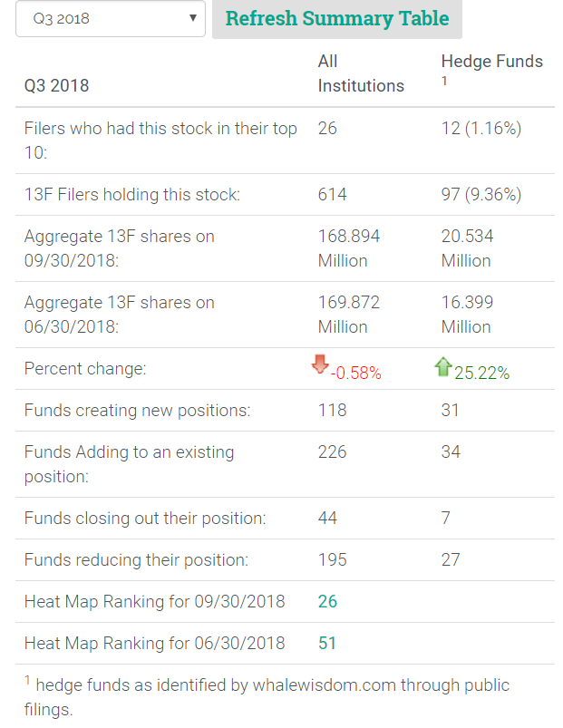This screenshot has width=563, height=728.
Task: Click the Funds reducing their position label
Action: pos(135,559)
